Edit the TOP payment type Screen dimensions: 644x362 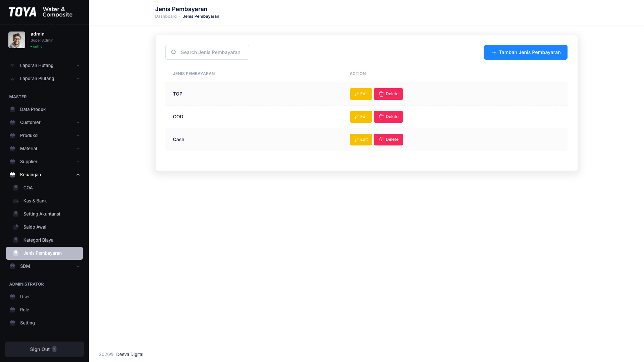click(361, 94)
